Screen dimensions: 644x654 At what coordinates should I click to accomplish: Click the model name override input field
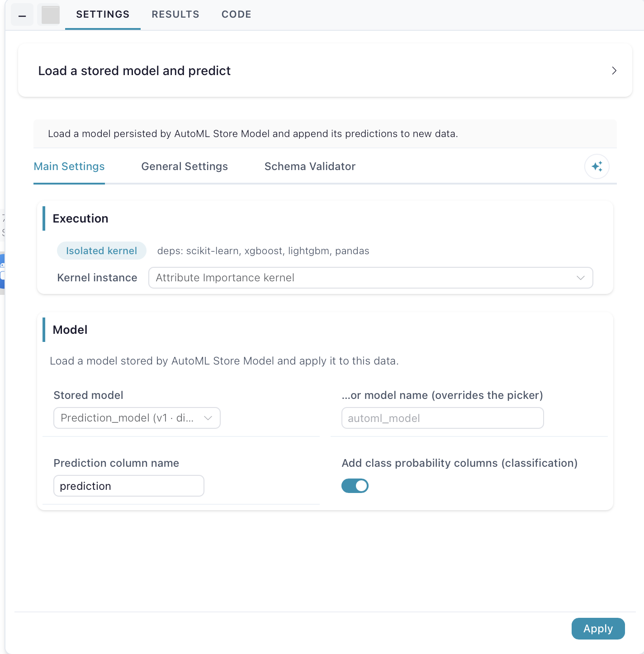coord(443,418)
